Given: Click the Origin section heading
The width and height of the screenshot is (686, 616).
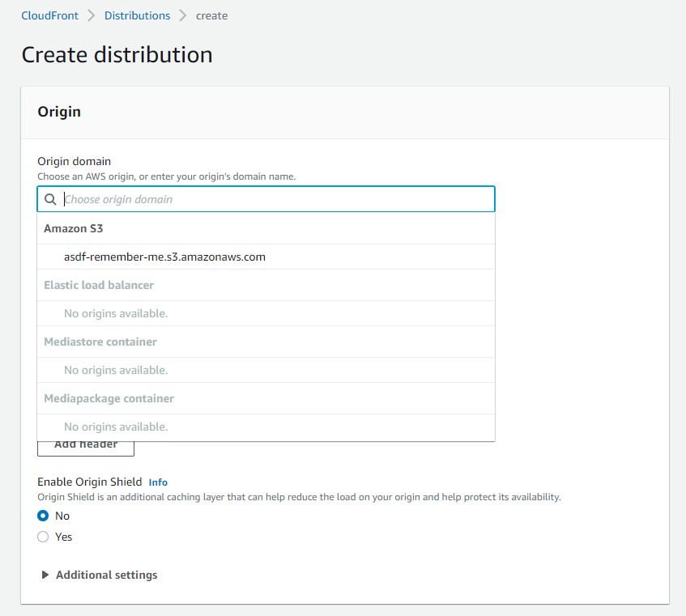Looking at the screenshot, I should pyautogui.click(x=59, y=112).
